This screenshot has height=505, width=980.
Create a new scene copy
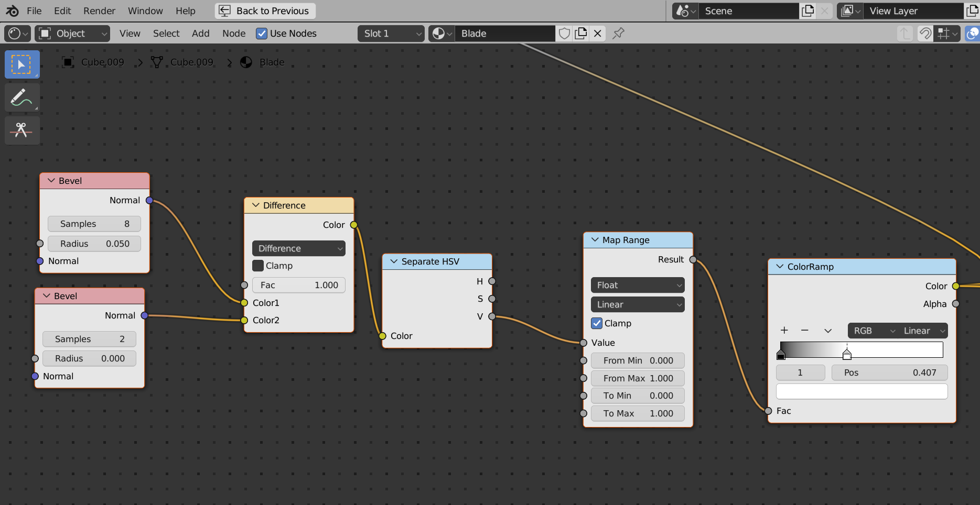tap(808, 11)
